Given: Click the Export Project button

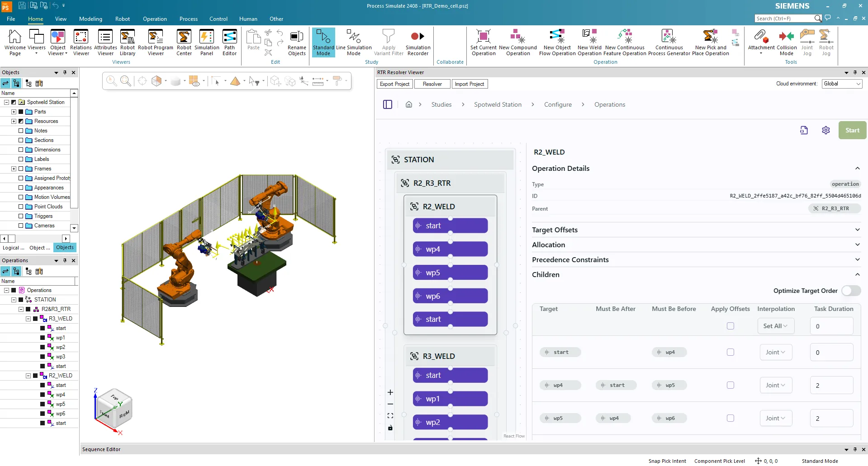Looking at the screenshot, I should point(394,84).
